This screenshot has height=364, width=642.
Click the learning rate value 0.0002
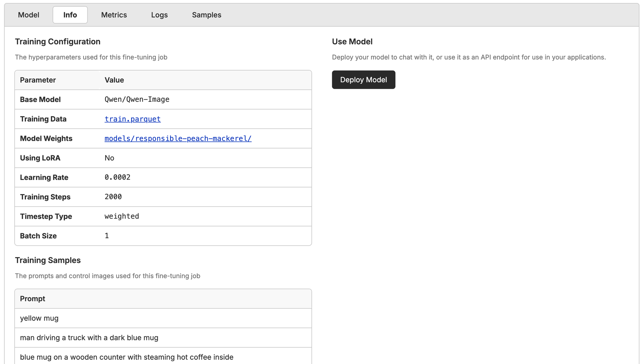pos(117,177)
